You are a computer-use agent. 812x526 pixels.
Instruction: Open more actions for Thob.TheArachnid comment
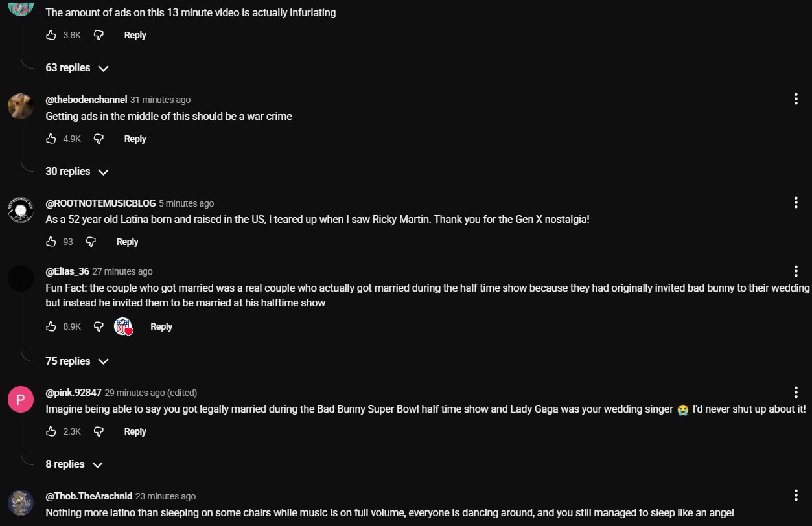[796, 496]
